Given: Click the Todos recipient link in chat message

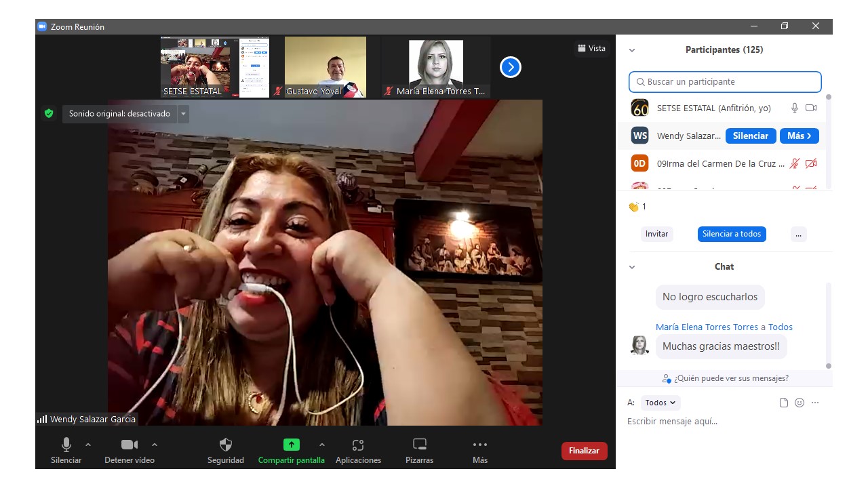Looking at the screenshot, I should pyautogui.click(x=781, y=327).
